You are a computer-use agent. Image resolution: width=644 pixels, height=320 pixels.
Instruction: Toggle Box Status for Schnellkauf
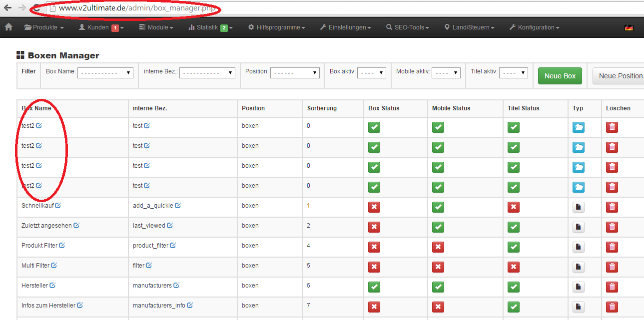(x=374, y=207)
